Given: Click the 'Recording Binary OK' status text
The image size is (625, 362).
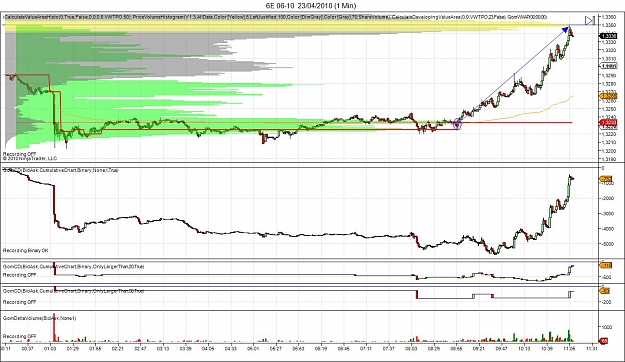Looking at the screenshot, I should click(x=26, y=250).
